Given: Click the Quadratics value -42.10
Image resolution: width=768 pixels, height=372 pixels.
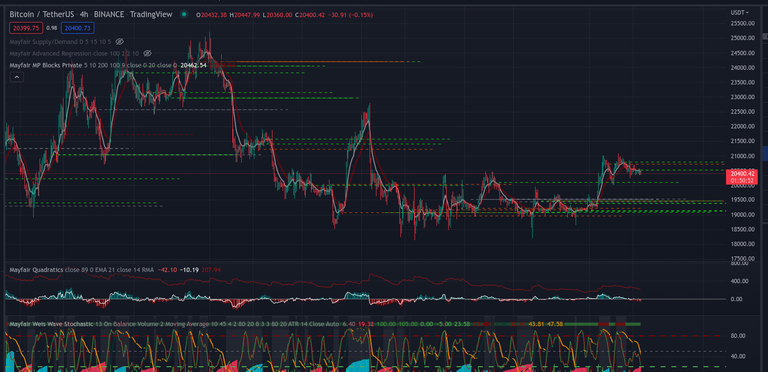Looking at the screenshot, I should 167,270.
